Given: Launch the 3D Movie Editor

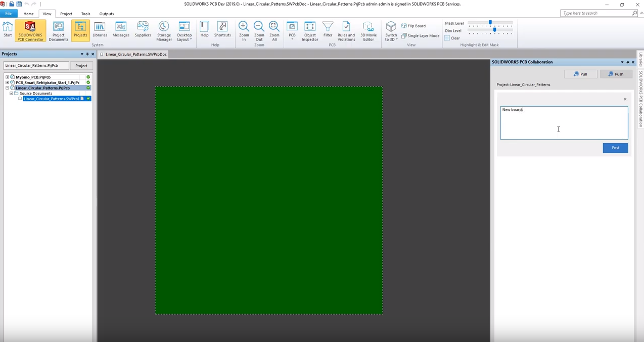Looking at the screenshot, I should pyautogui.click(x=368, y=31).
